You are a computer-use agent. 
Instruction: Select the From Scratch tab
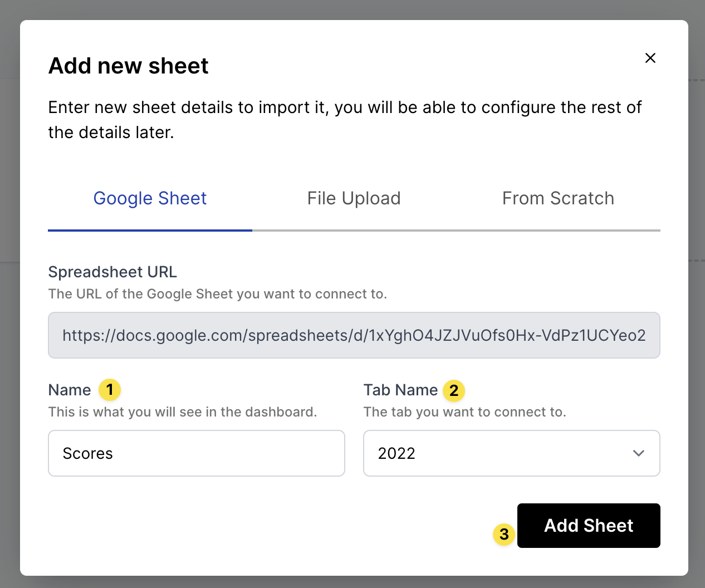(x=558, y=199)
